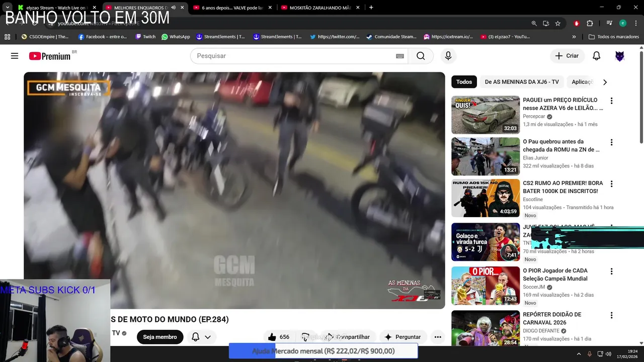The image size is (644, 362).
Task: Select the Todos filter chip
Action: click(x=464, y=82)
